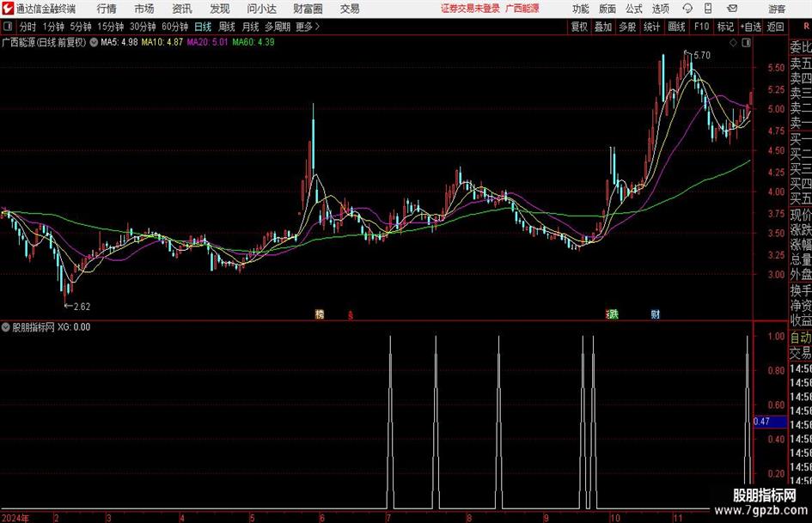Open the 选项 menu
The image size is (812, 523).
pyautogui.click(x=660, y=9)
